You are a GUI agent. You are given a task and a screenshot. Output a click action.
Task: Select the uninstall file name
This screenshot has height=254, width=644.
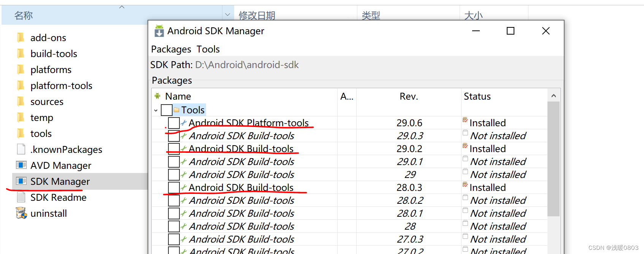49,213
